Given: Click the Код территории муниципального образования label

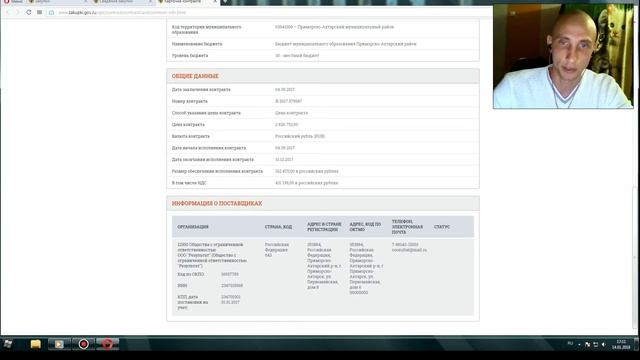Looking at the screenshot, I should click(207, 29).
